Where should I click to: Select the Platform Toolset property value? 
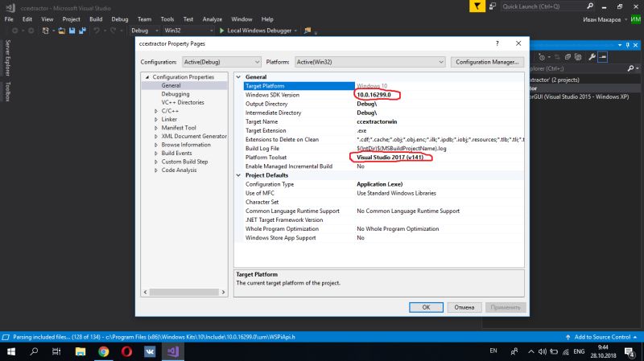tap(390, 158)
